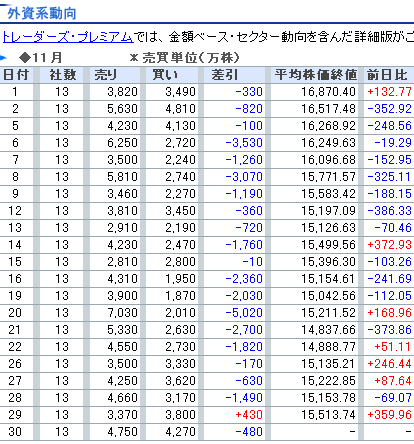Select net value -720
414x444 pixels.
pos(249,228)
